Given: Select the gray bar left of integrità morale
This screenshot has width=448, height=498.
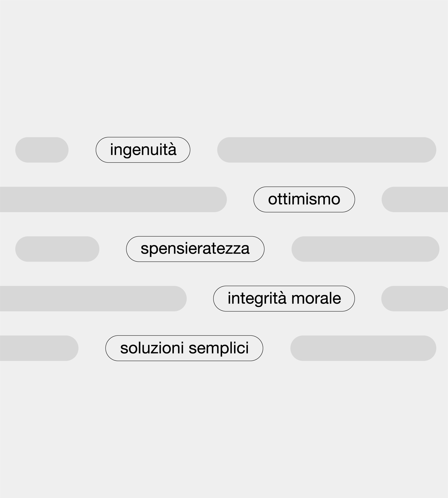Looking at the screenshot, I should click(x=93, y=298).
